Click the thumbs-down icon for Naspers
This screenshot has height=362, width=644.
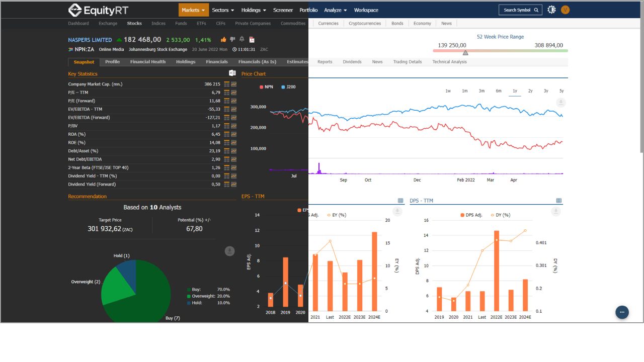point(232,39)
